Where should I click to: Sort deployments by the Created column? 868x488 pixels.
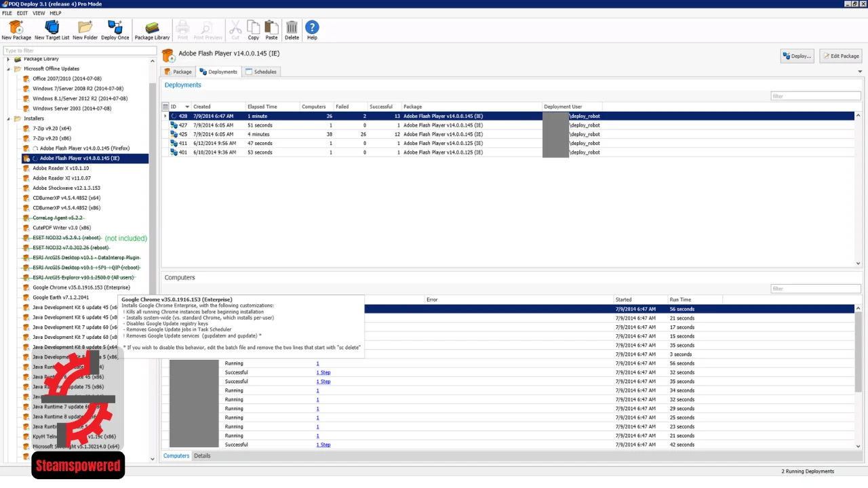(218, 106)
